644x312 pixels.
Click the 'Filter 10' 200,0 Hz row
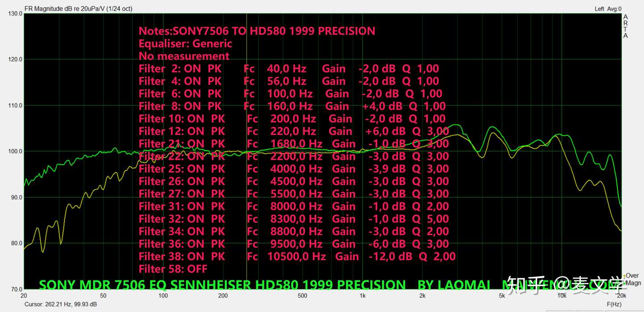(292, 118)
